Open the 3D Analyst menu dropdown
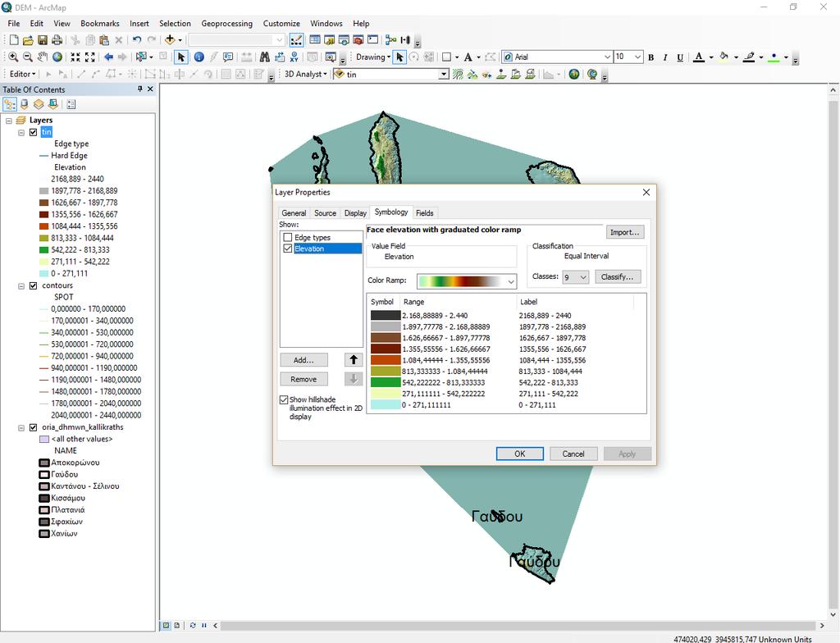Screen dimensions: 840x643 click(305, 74)
